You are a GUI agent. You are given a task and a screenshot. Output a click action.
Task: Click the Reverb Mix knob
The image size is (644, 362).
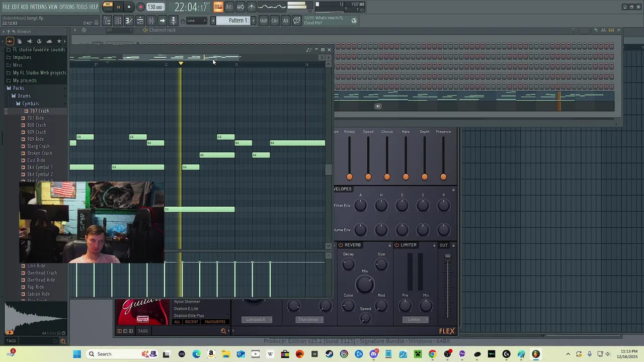(x=365, y=284)
